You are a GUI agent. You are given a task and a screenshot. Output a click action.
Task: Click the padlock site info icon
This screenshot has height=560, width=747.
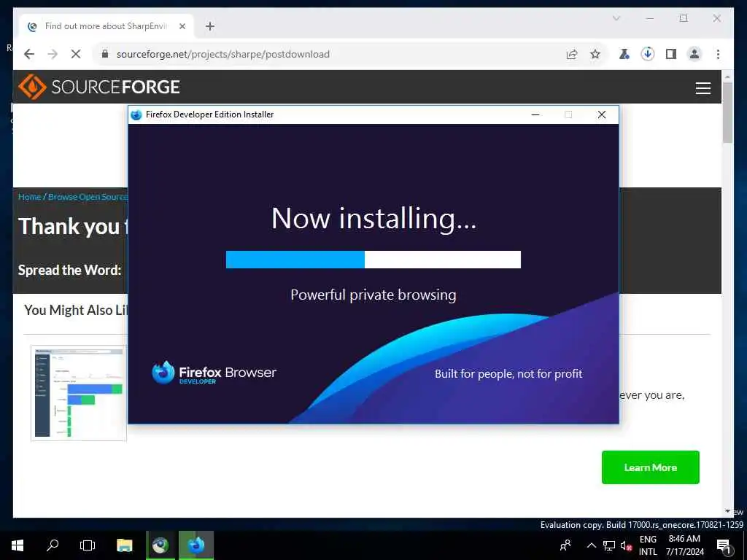point(105,54)
